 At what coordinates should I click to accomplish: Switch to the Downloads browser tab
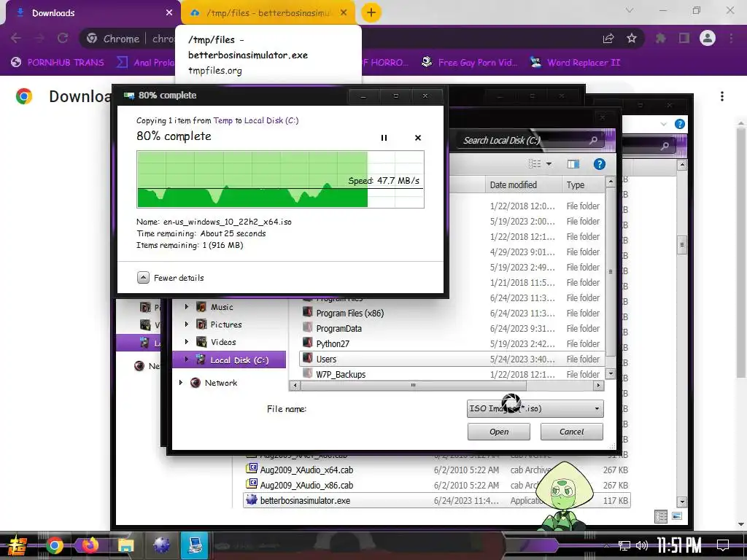93,13
